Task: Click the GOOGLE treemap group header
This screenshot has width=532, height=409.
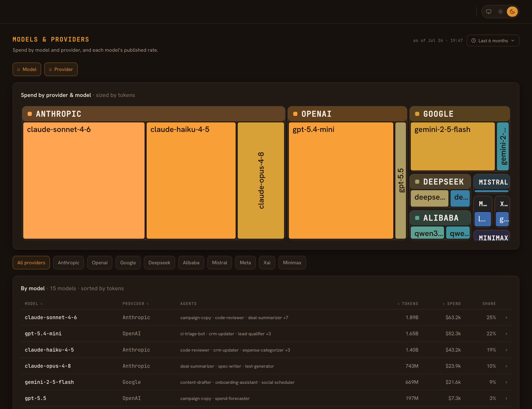Action: 460,114
